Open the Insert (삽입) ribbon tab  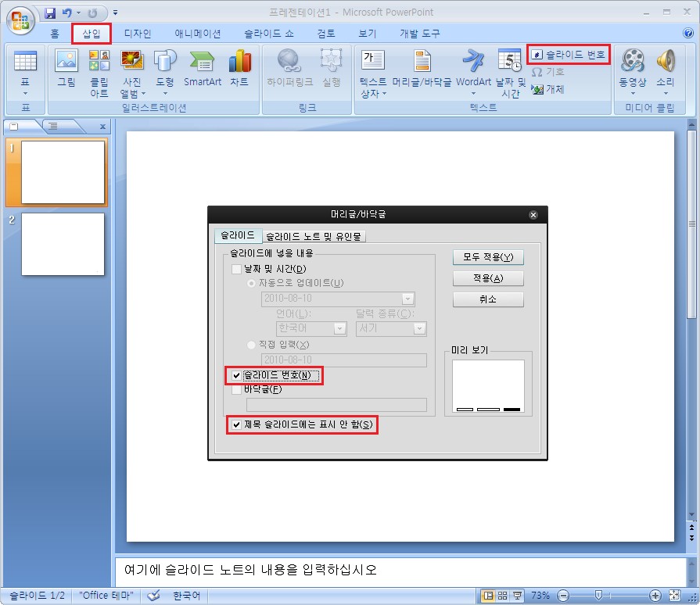pos(91,34)
